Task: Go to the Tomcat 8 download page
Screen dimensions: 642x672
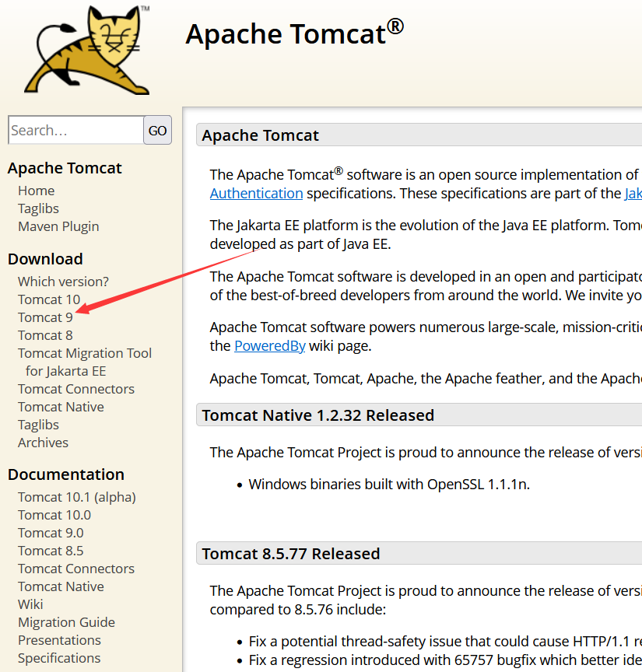Action: click(45, 334)
